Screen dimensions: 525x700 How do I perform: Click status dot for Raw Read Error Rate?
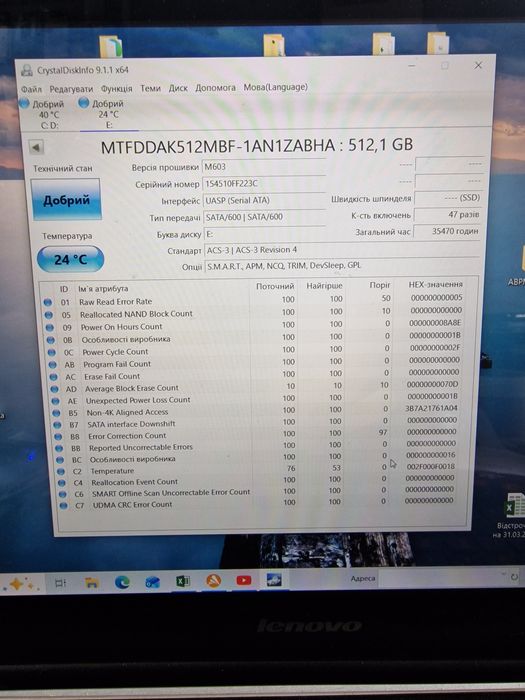point(47,302)
